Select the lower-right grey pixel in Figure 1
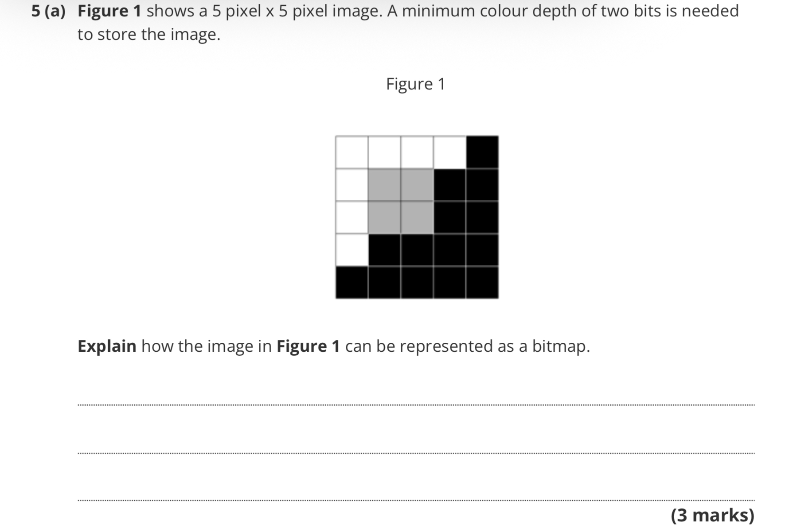Image resolution: width=785 pixels, height=532 pixels. [417, 217]
